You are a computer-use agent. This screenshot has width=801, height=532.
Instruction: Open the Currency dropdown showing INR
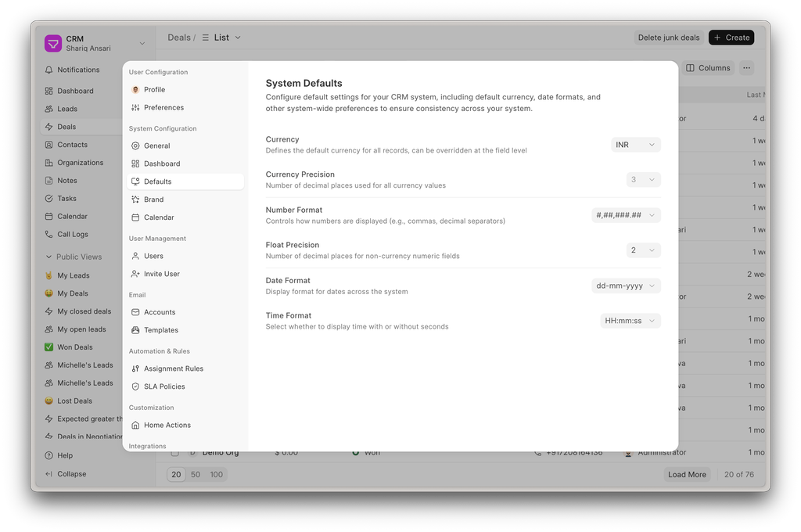click(x=635, y=145)
